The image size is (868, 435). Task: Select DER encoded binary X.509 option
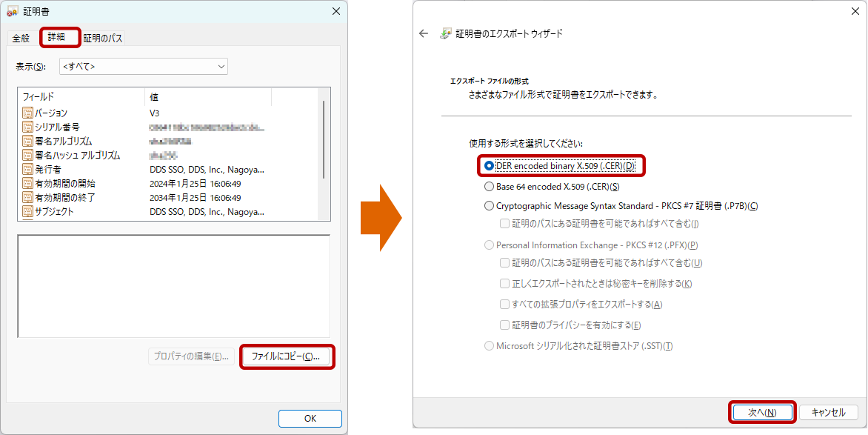point(489,166)
